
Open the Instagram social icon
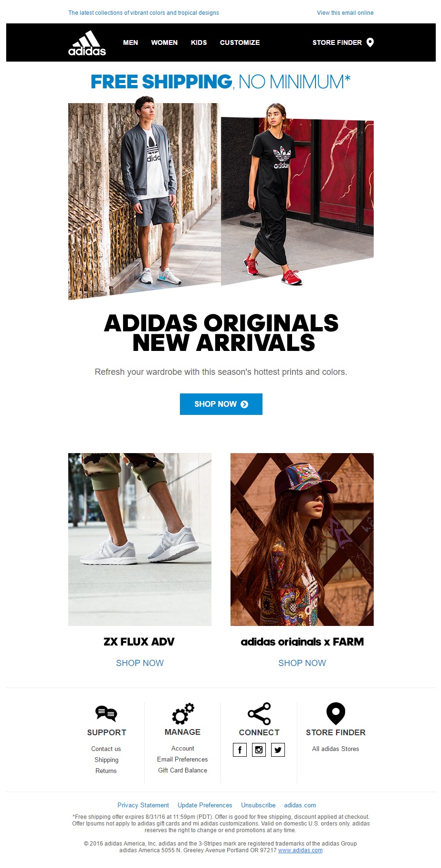259,750
